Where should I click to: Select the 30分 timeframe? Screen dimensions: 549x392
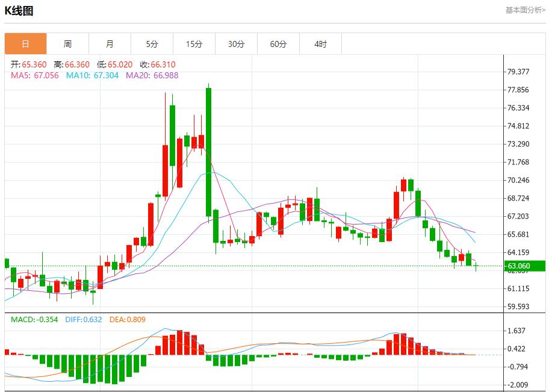236,43
